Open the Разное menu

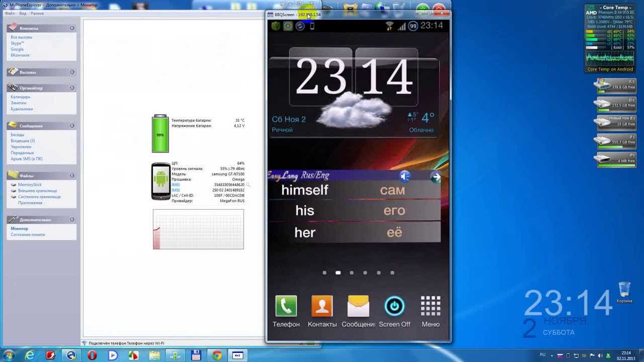coord(37,14)
